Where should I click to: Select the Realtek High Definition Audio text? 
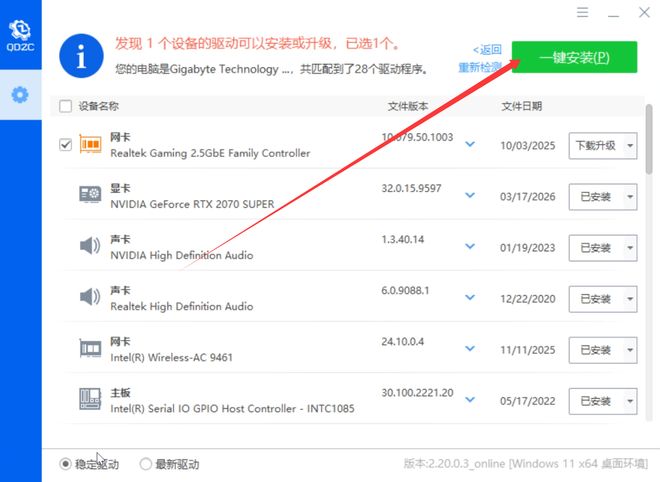point(182,306)
